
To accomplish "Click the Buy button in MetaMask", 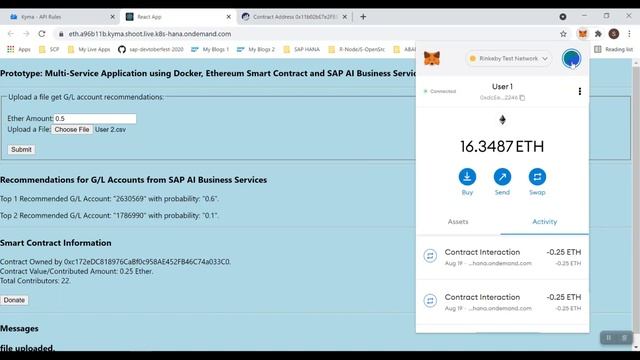I will point(467,182).
